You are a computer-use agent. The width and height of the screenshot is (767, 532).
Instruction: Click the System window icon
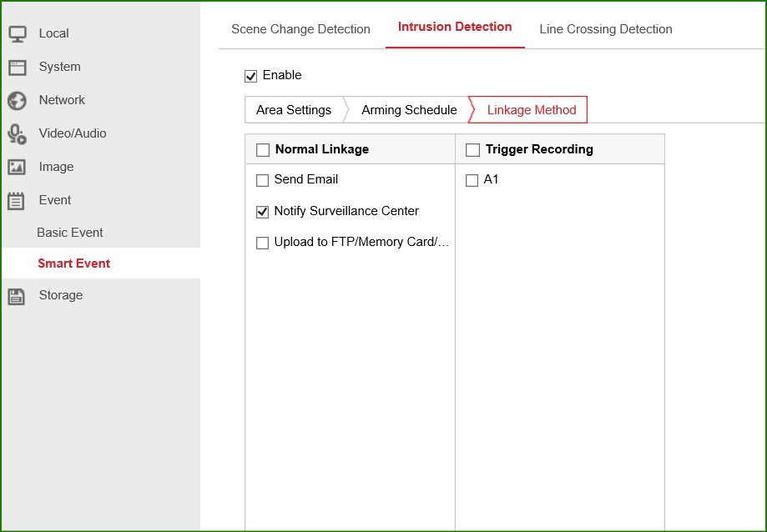point(17,68)
